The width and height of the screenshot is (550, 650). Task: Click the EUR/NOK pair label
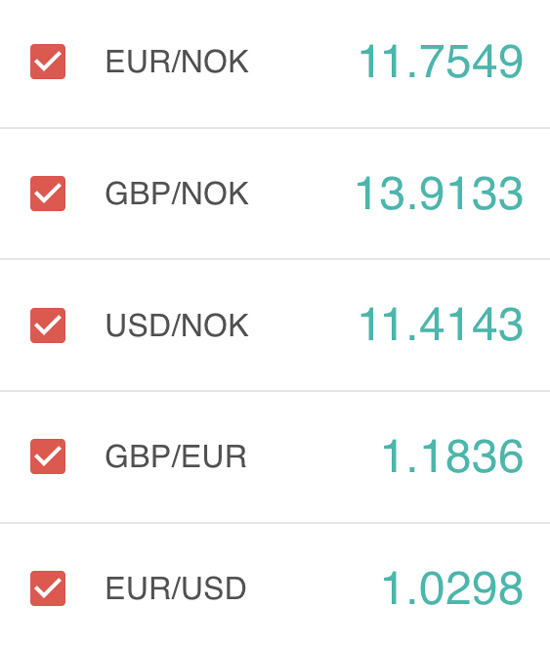(x=177, y=62)
